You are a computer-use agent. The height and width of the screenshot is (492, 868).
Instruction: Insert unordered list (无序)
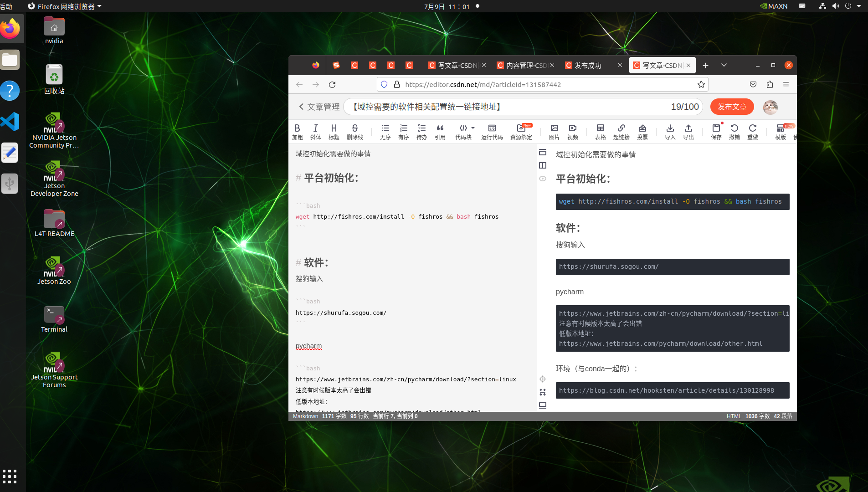click(385, 132)
